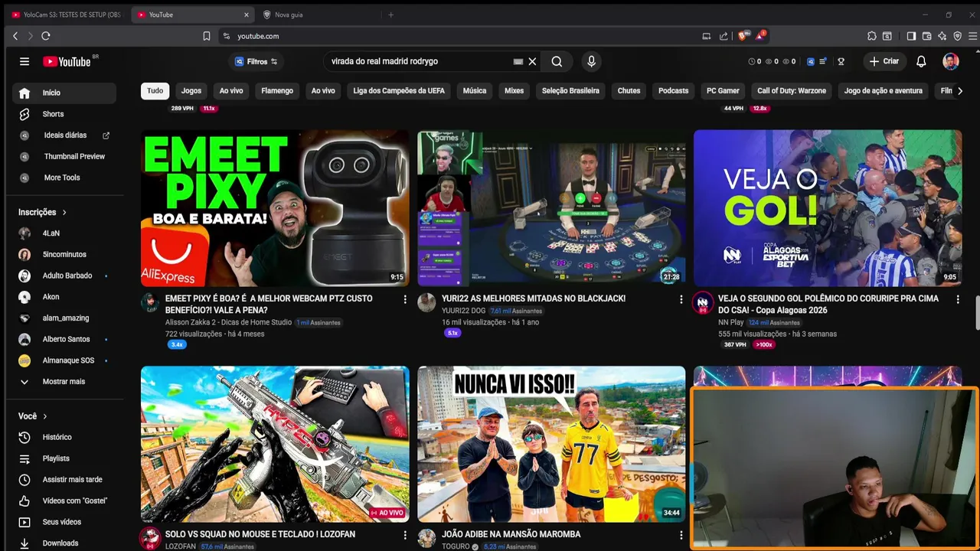Open the NN Play channel name link
Screen dimensions: 980x551
pyautogui.click(x=730, y=322)
